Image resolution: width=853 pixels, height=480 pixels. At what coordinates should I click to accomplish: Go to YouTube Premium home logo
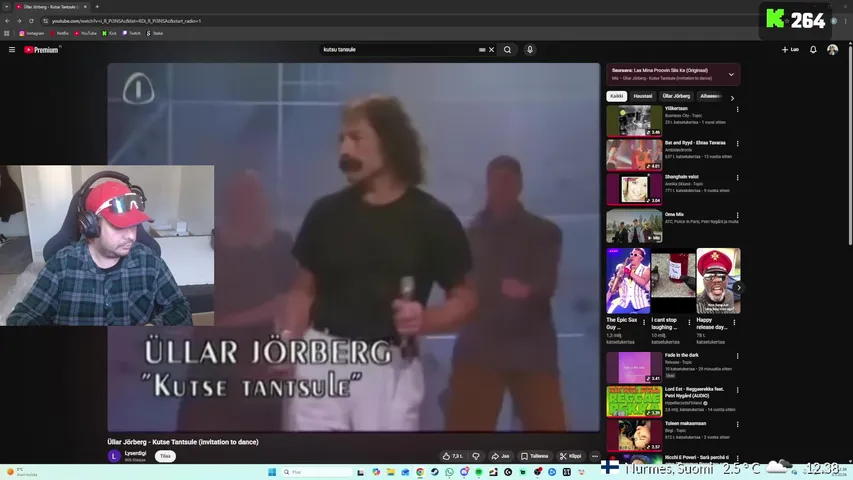(41, 50)
